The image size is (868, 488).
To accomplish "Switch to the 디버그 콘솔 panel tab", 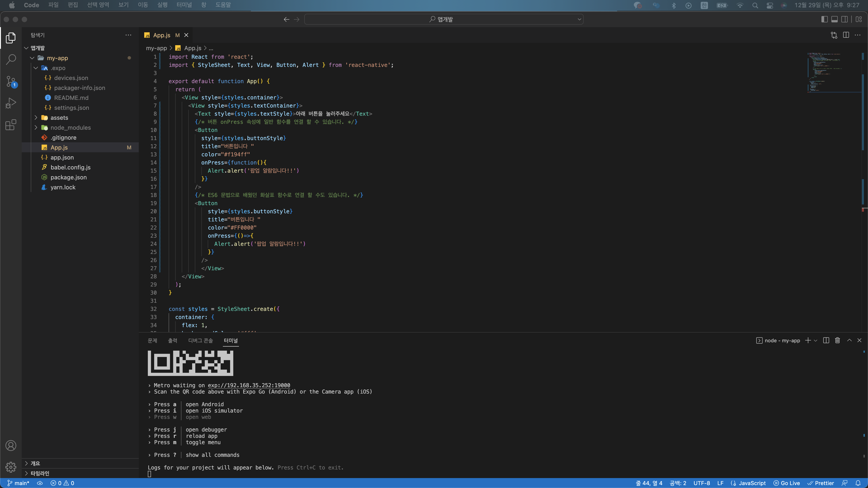I will point(200,340).
